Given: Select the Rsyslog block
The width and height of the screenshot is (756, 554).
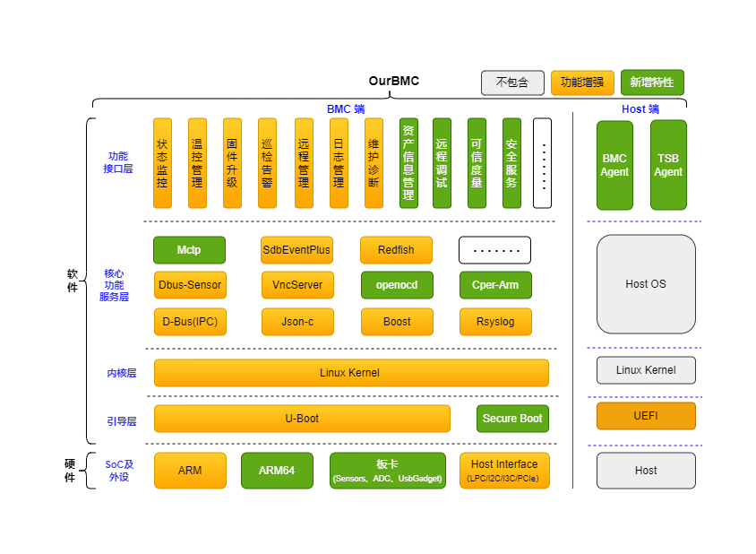Looking at the screenshot, I should (x=494, y=322).
